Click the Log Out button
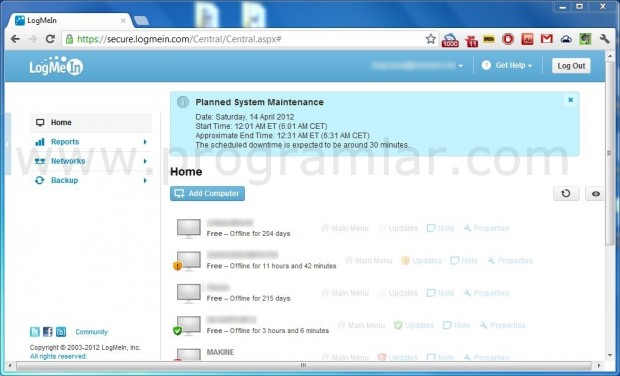The height and width of the screenshot is (376, 620). (571, 66)
